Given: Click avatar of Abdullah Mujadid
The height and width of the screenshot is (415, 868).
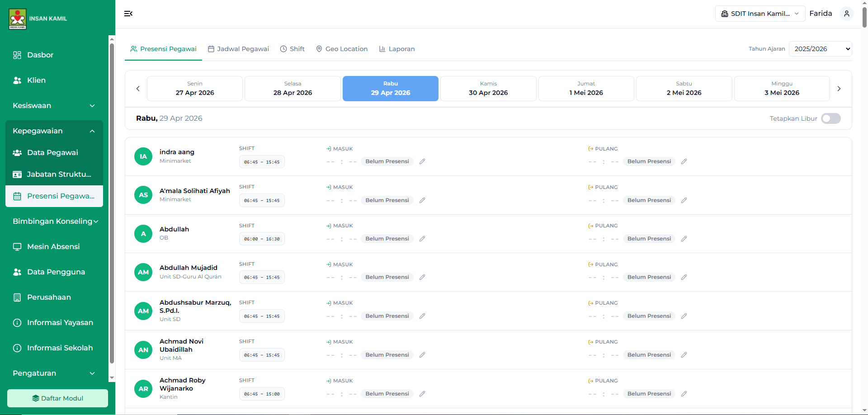Looking at the screenshot, I should 143,272.
